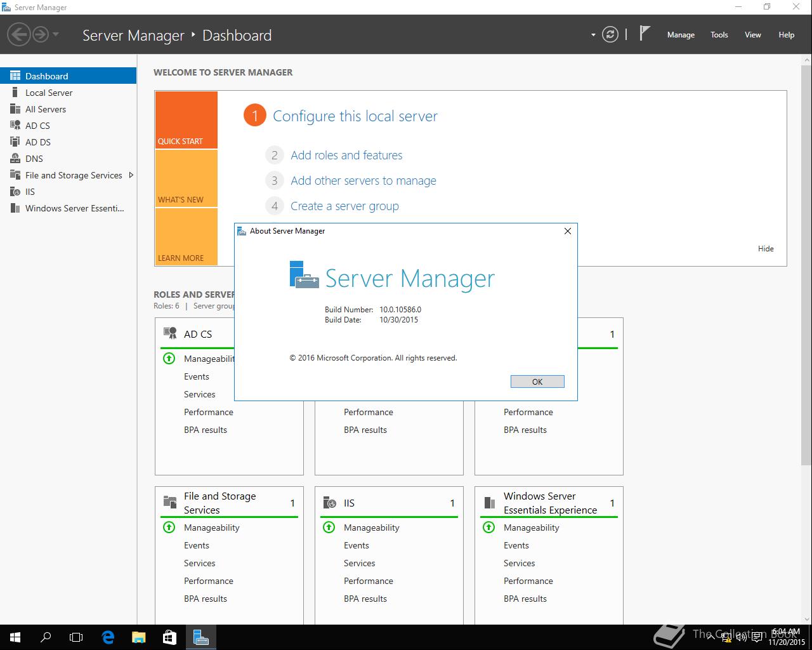Open Windows Server Essentials in sidebar
The height and width of the screenshot is (650, 812).
68,208
